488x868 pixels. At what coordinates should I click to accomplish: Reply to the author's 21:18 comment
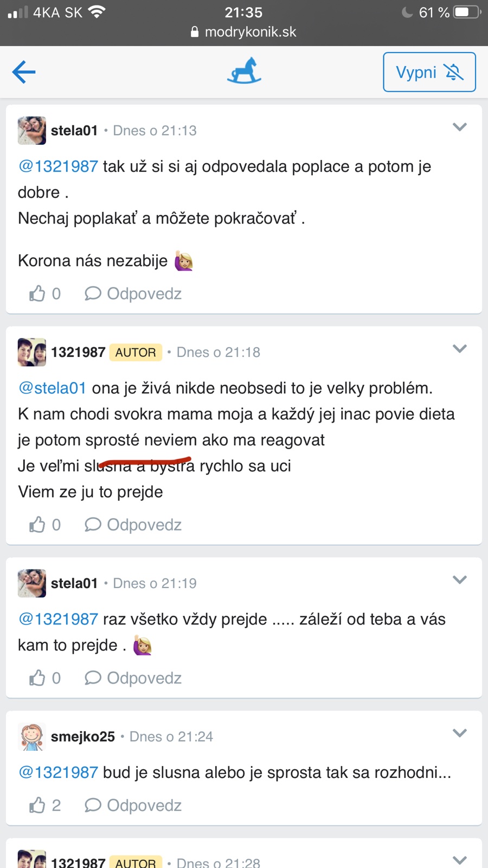point(133,525)
